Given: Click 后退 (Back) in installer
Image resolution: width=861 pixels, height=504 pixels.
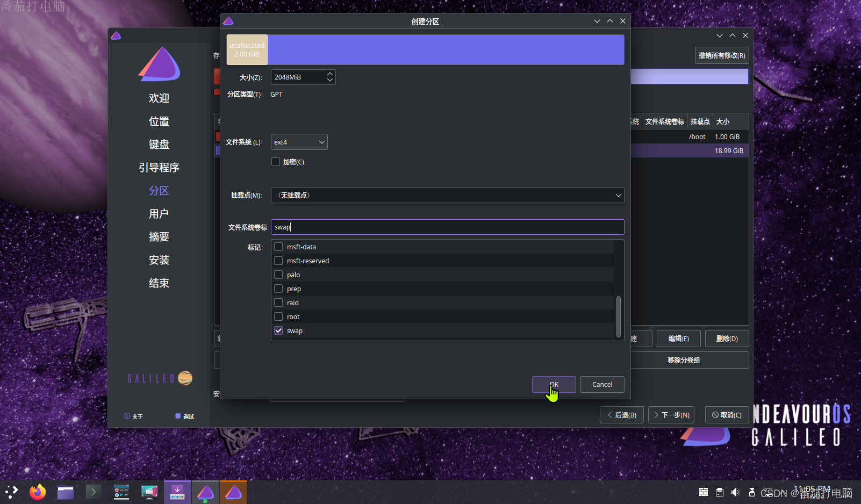Looking at the screenshot, I should pos(622,415).
